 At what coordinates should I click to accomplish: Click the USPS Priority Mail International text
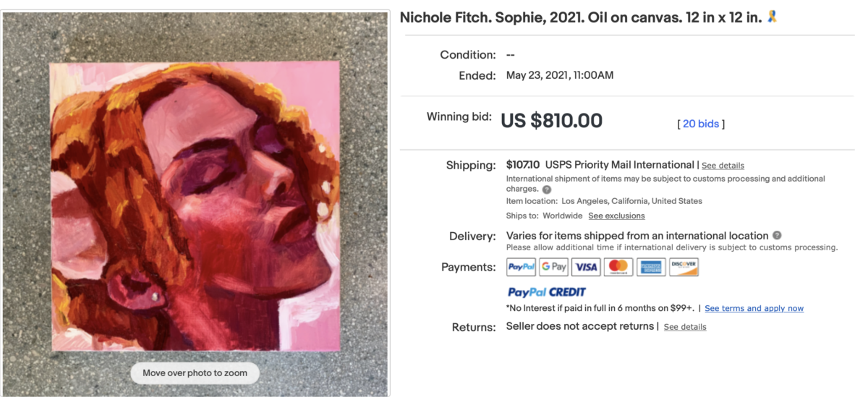(619, 165)
